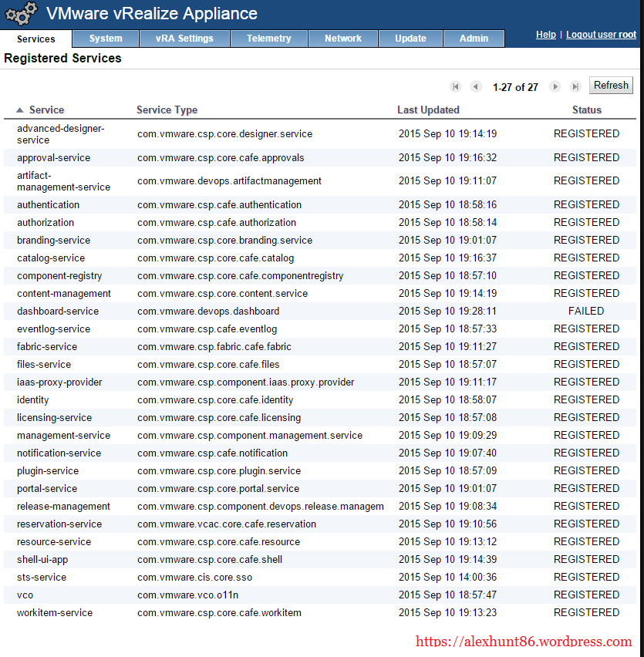644x657 pixels.
Task: Select reservation-service in the list
Action: (59, 524)
